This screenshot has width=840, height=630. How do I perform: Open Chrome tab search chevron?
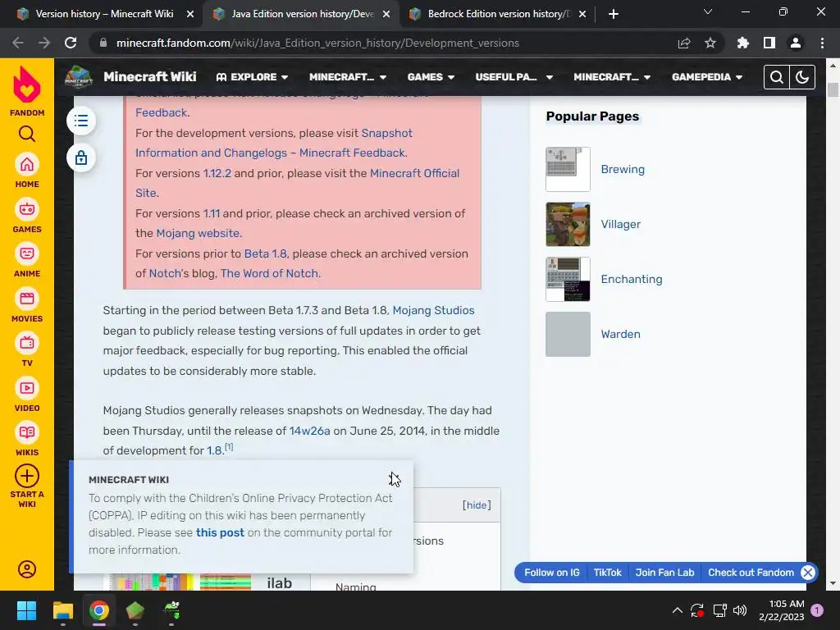pos(708,11)
